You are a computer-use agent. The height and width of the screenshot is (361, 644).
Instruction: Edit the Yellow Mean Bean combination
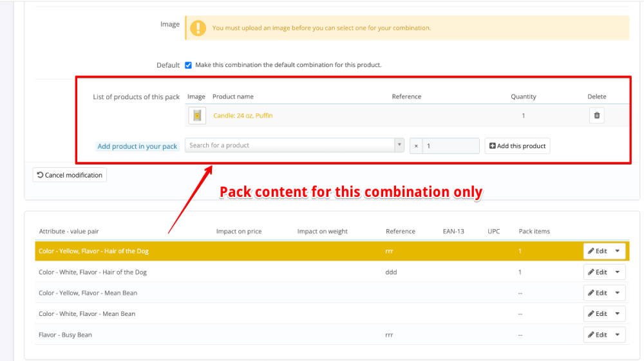point(598,293)
